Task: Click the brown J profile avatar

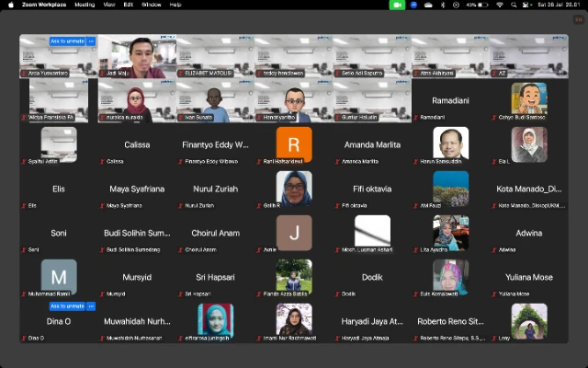Action: coord(294,233)
